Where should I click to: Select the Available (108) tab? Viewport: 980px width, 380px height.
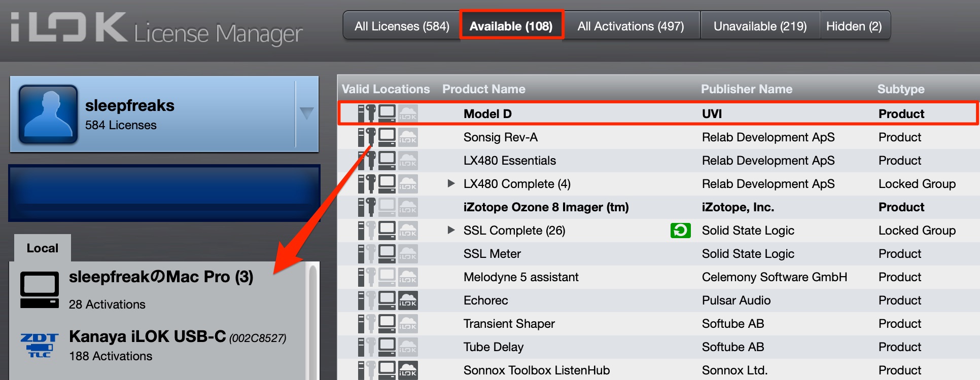point(511,26)
